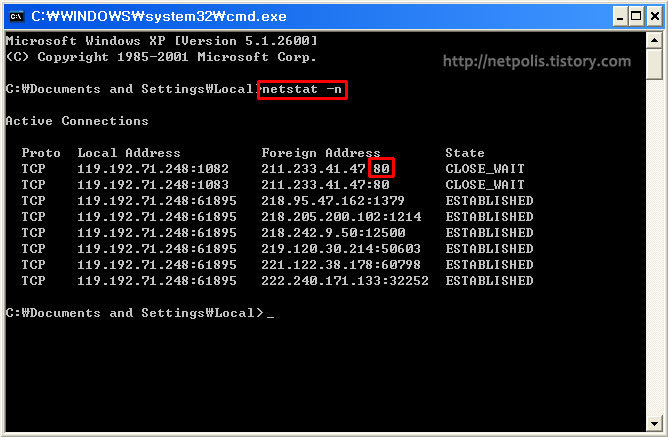Select local address 119.192.71.248:1082
The width and height of the screenshot is (668, 437).
pos(153,169)
